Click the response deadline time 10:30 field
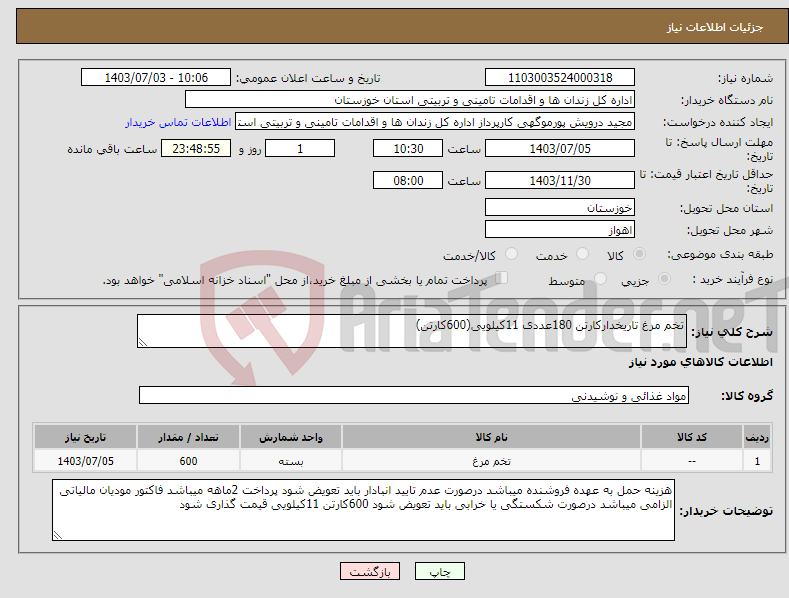 pyautogui.click(x=408, y=148)
